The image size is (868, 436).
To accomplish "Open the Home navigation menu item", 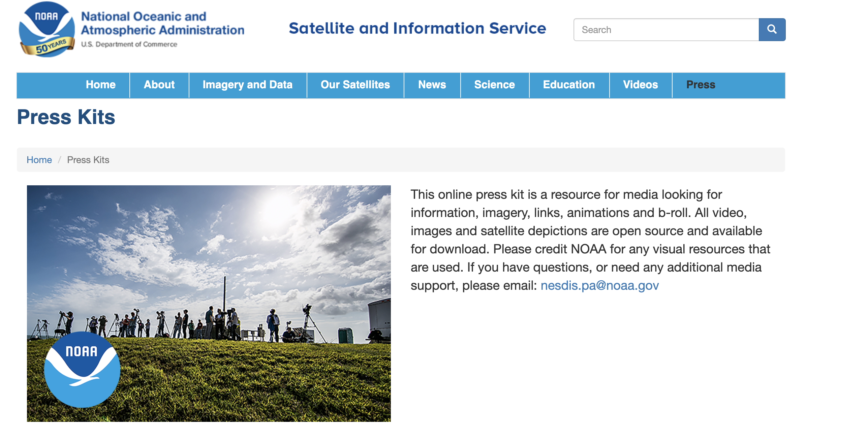I will pos(100,85).
